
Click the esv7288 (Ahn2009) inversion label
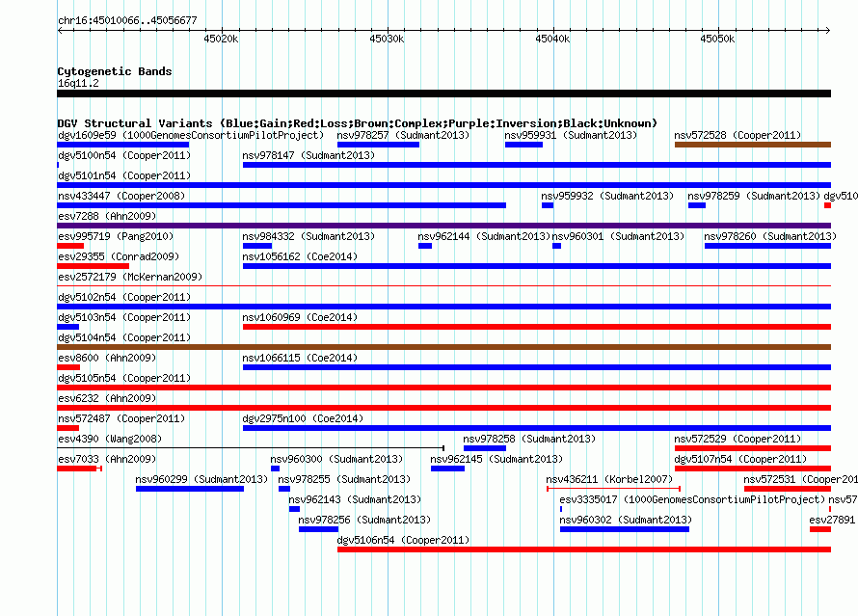point(107,216)
